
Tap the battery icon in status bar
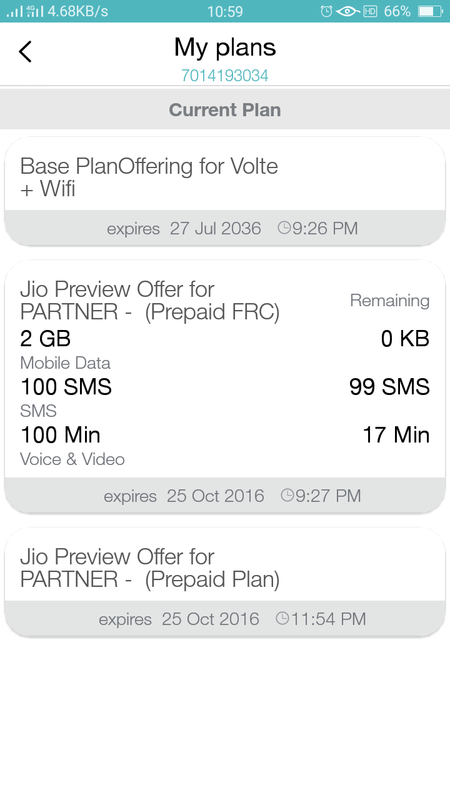pyautogui.click(x=430, y=11)
